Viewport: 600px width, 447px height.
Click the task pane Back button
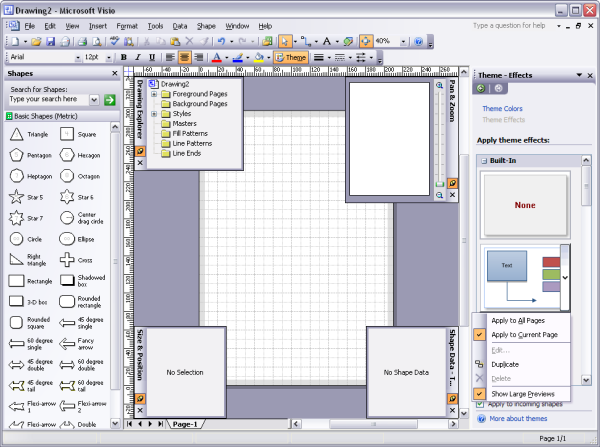coord(481,88)
